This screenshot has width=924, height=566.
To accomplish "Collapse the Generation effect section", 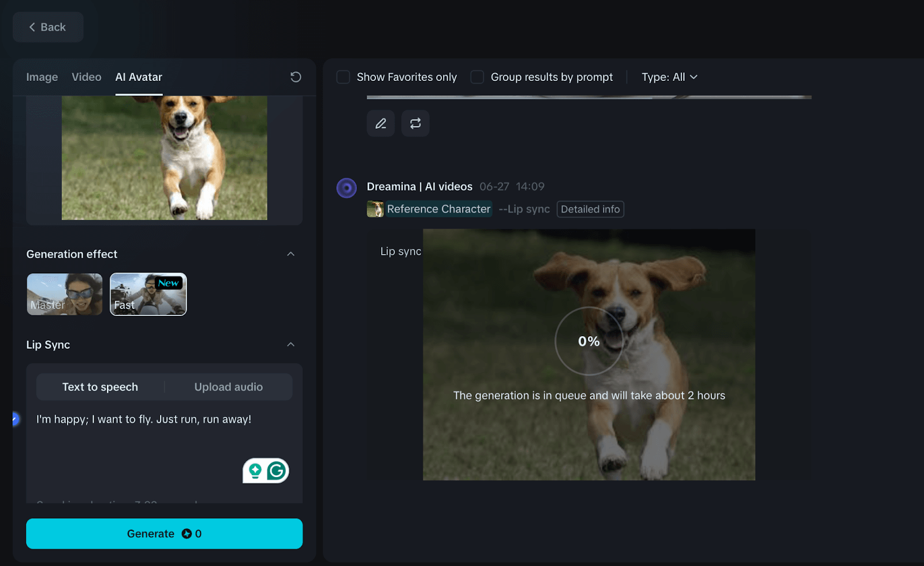I will coord(291,254).
